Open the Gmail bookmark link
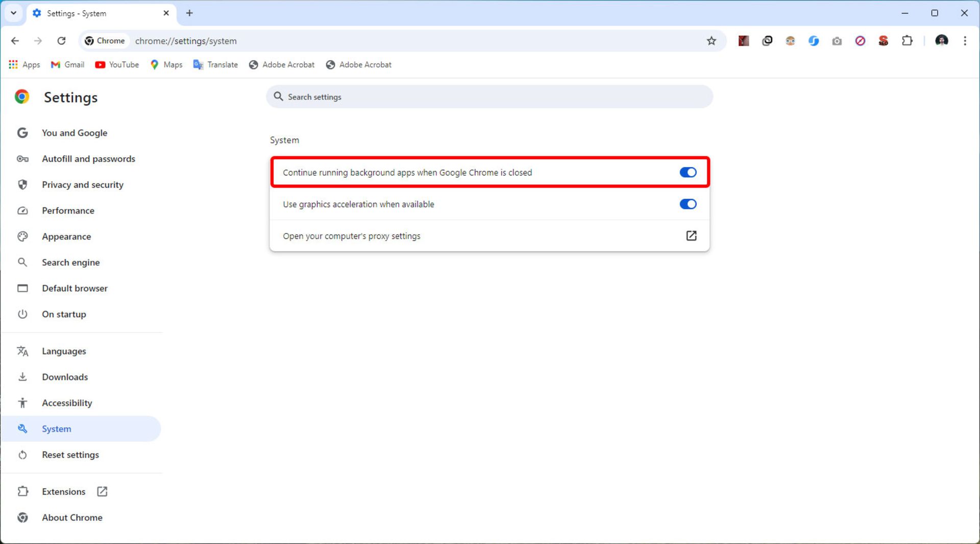The height and width of the screenshot is (544, 980). 68,65
